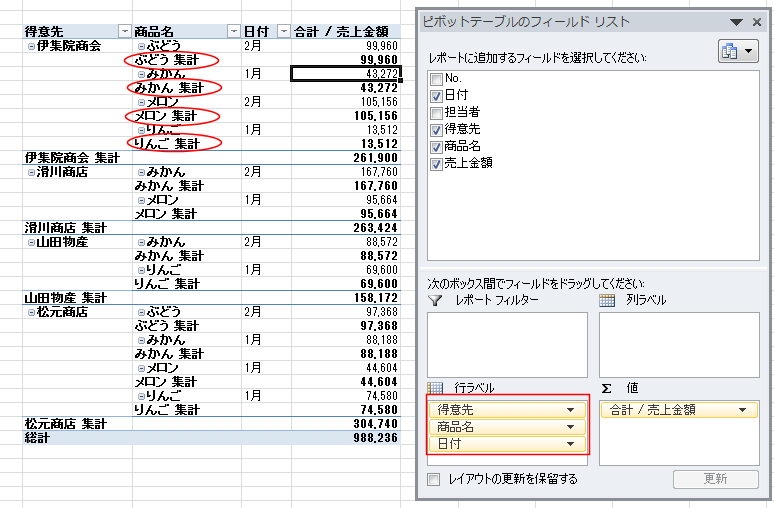The image size is (774, 508).
Task: Uncheck the 日付 field checkbox
Action: coord(436,96)
